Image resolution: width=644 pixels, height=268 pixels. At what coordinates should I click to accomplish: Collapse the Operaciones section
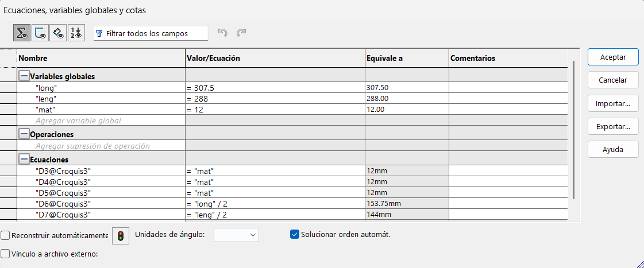24,134
